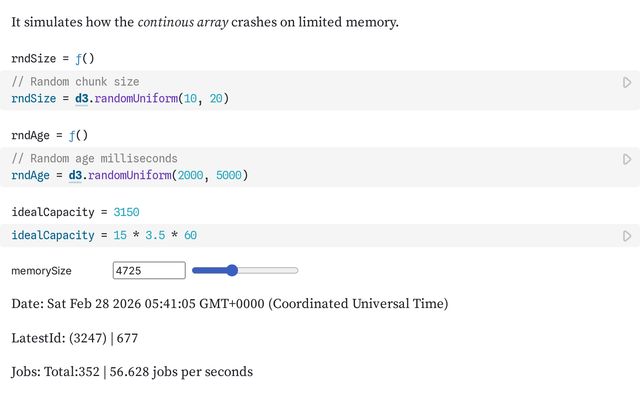Click the italic 'continous array' text
The width and height of the screenshot is (640, 400).
point(182,22)
